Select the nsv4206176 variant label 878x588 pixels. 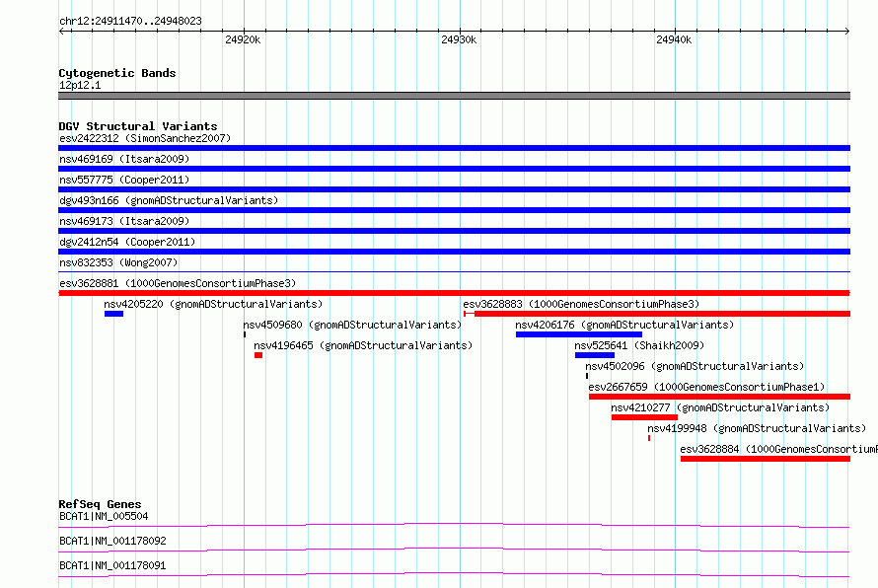(x=624, y=325)
